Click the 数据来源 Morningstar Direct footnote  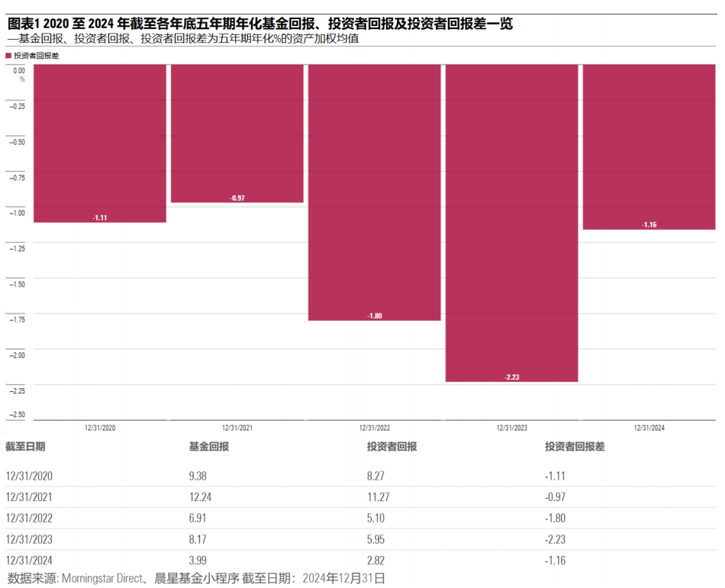196,578
